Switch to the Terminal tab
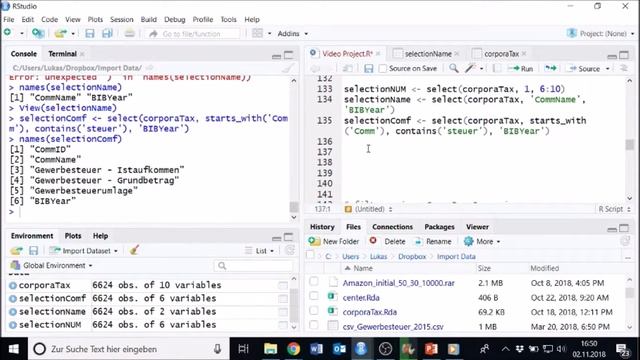 coord(62,54)
